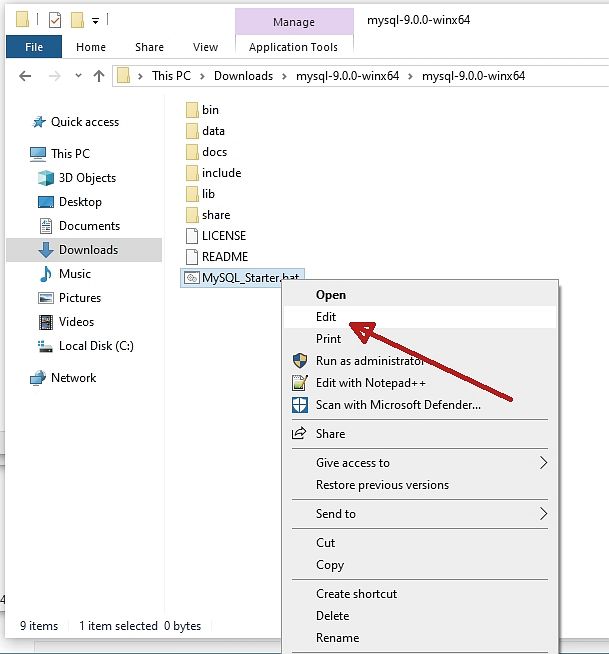
Task: Click the Up one level arrow
Action: pos(99,76)
